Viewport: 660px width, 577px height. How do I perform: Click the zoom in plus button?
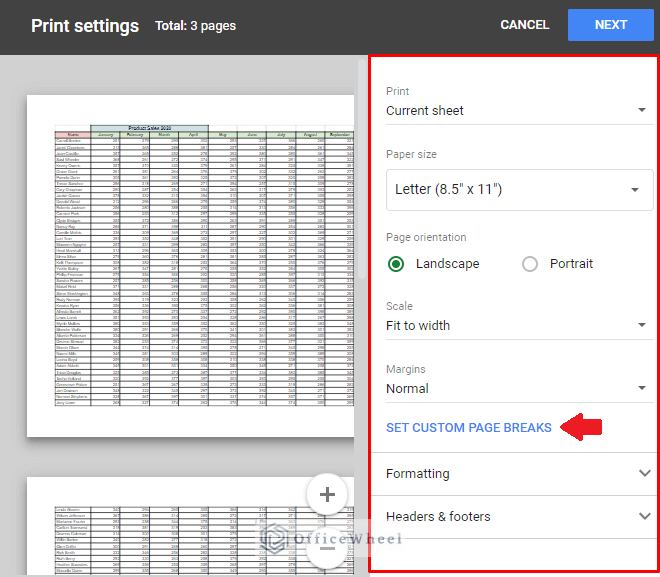click(327, 494)
